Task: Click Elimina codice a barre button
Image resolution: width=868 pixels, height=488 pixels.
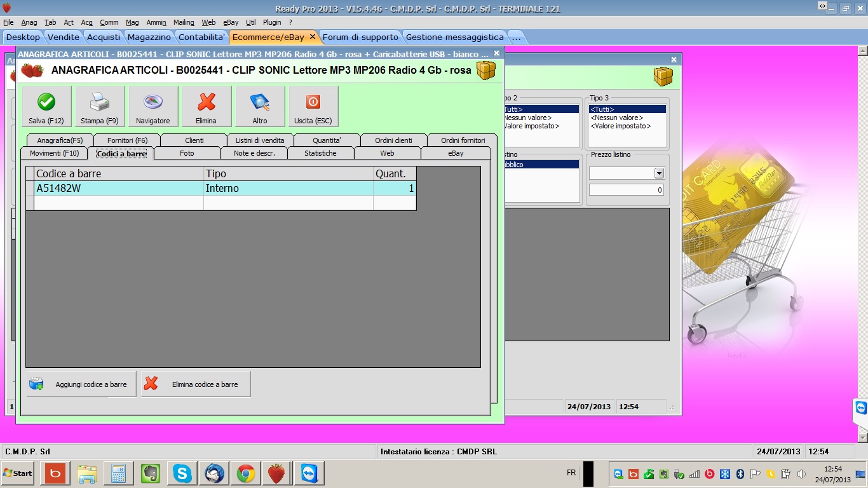Action: pyautogui.click(x=196, y=384)
